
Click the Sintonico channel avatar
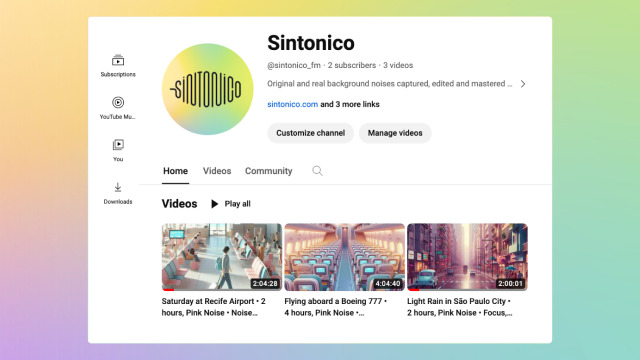coord(207,89)
